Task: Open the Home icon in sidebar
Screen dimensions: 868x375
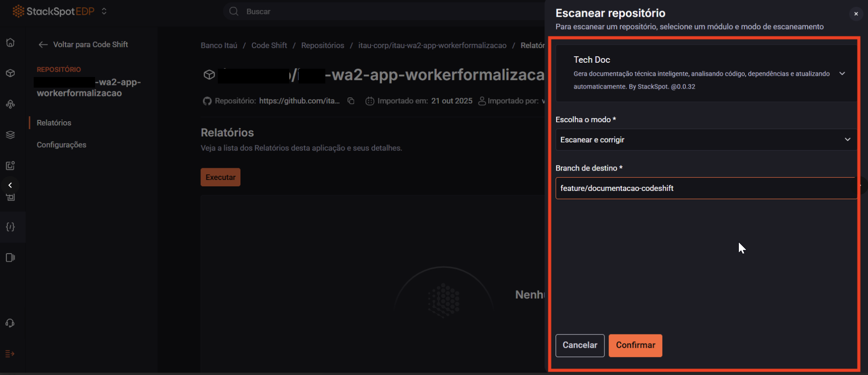Action: tap(10, 42)
